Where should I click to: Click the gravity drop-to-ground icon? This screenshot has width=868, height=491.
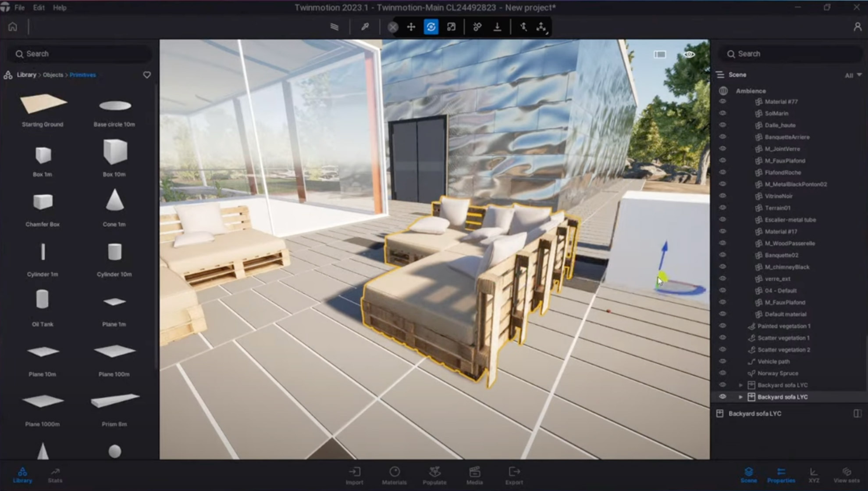click(497, 27)
